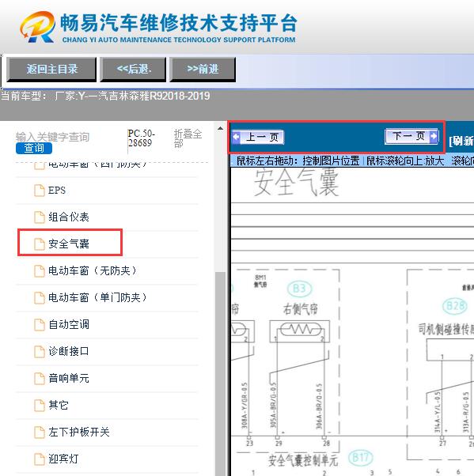
Task: Go forward with the >>前进 button
Action: click(x=203, y=70)
